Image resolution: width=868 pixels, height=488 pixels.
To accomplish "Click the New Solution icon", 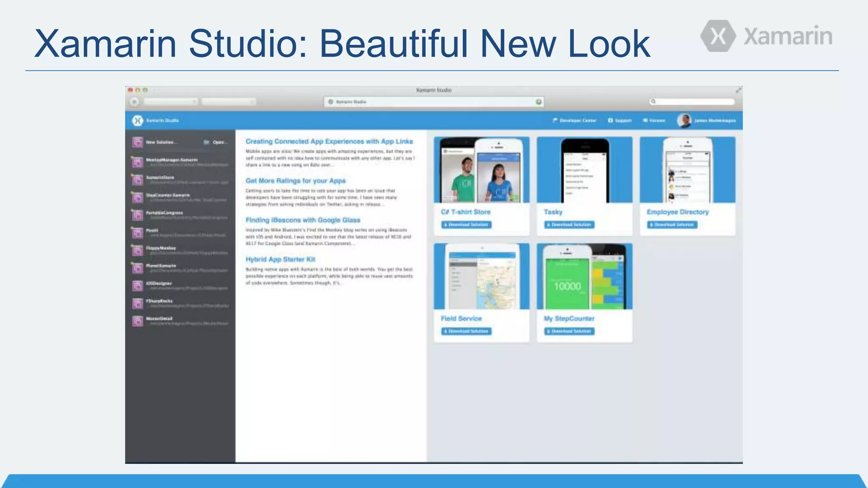I will coord(137,142).
